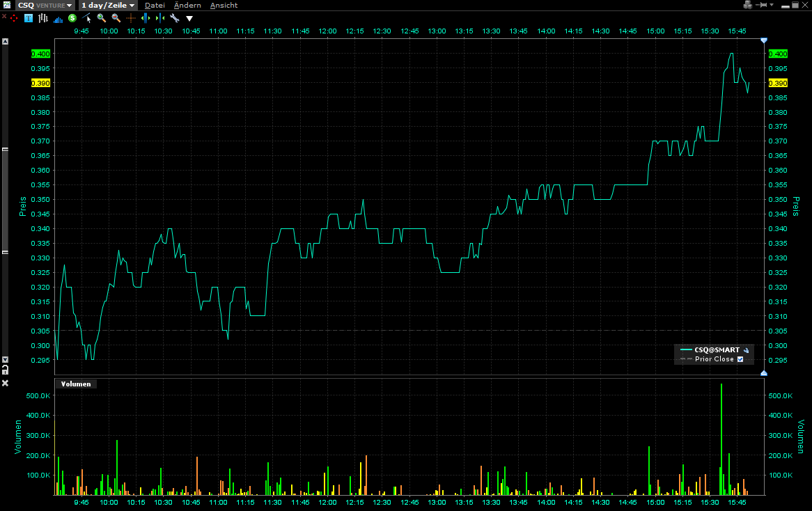
Task: Click the red crosshair icon in toolbar
Action: (13, 18)
